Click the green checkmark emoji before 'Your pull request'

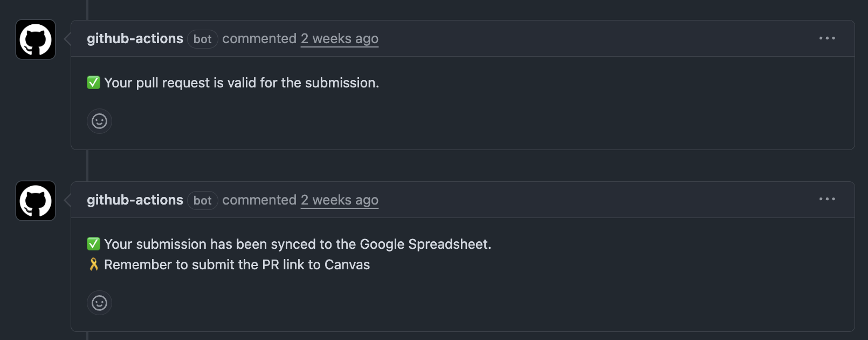pos(93,83)
